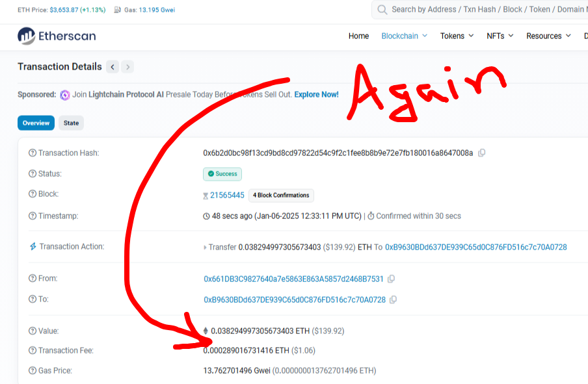
Task: Click the Value amount 0.038294997305673403 ETH
Action: tap(260, 331)
